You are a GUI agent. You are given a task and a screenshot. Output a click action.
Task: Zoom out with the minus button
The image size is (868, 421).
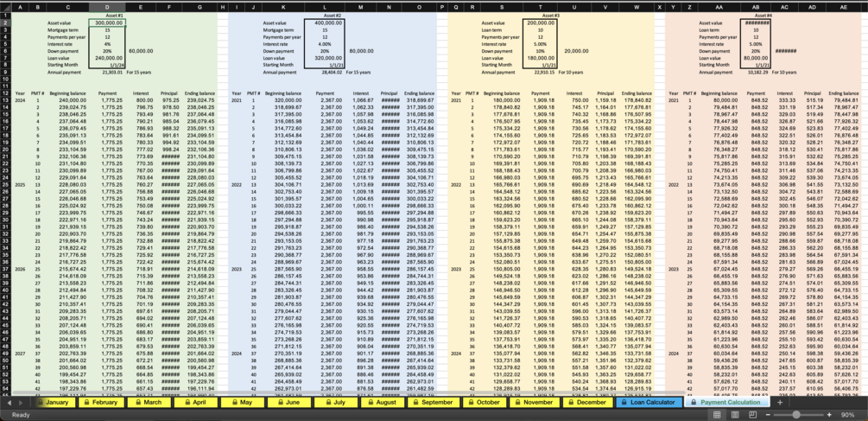(x=769, y=415)
